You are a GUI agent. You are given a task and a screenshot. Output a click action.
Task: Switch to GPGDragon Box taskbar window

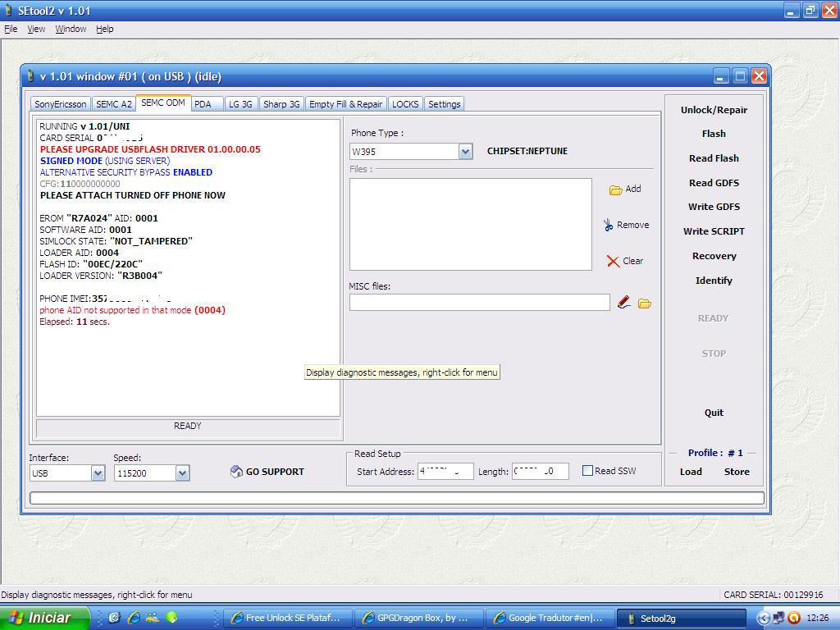coord(419,619)
